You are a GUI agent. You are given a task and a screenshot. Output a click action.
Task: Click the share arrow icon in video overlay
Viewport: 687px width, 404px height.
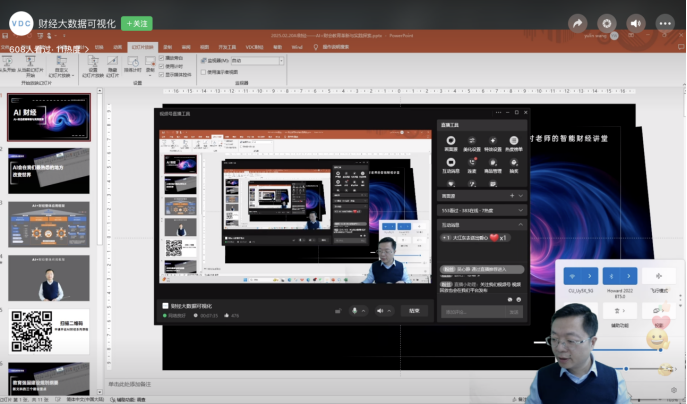click(577, 22)
